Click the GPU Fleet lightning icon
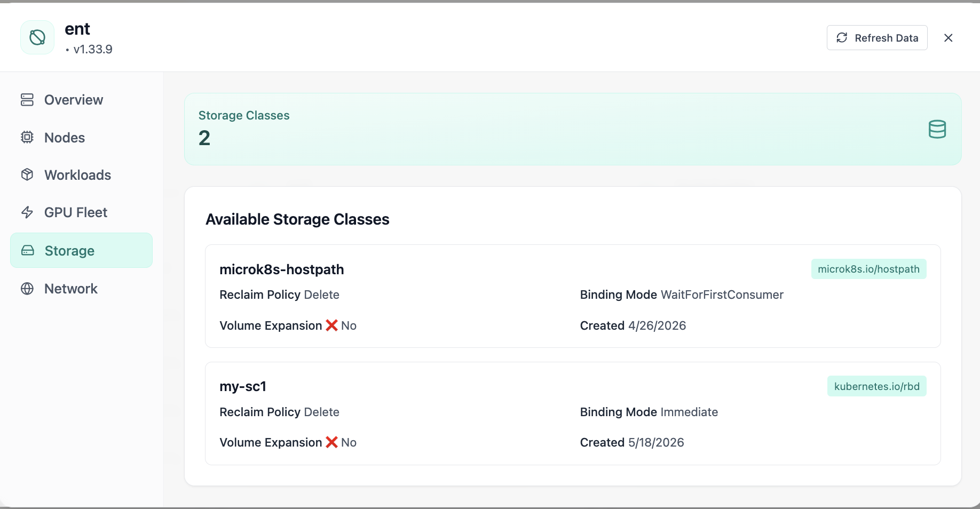Viewport: 980px width, 509px height. 27,212
